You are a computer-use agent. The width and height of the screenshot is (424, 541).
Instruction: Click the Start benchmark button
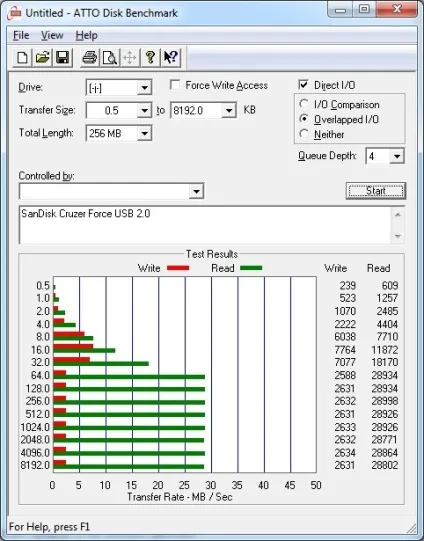(x=376, y=191)
